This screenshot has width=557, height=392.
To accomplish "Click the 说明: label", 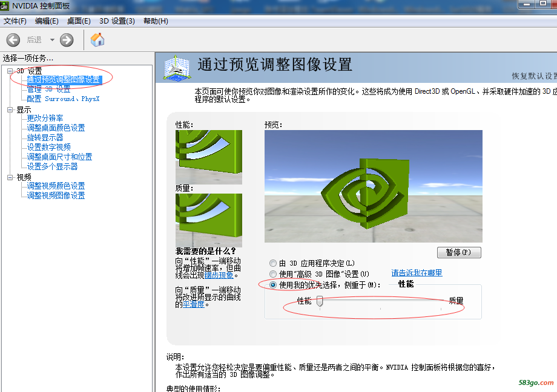I will point(175,357).
